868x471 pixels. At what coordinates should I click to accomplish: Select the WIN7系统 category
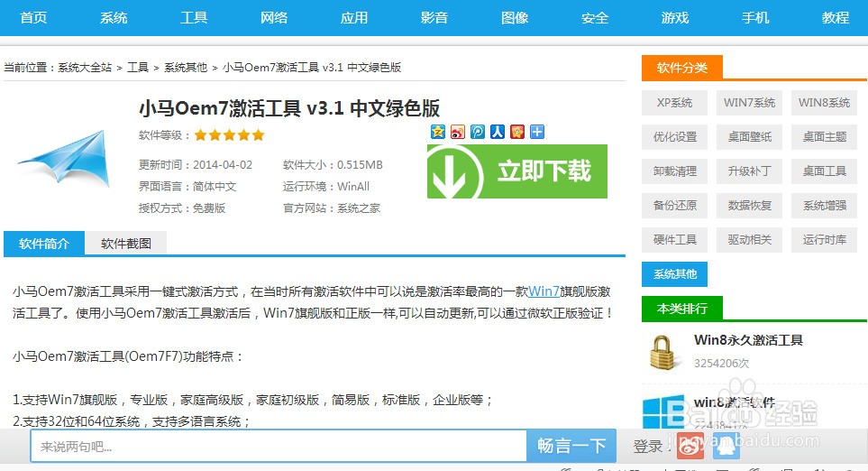pos(750,103)
